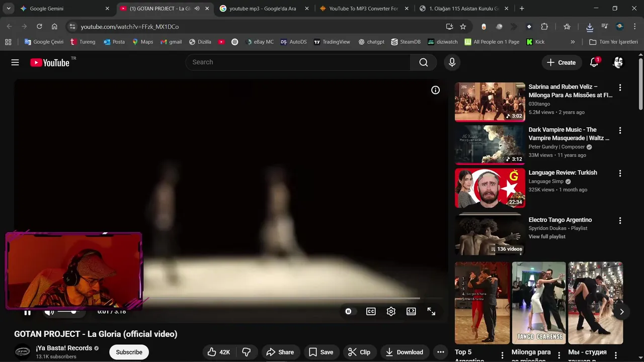Open options for Sabrina and Ruben Veliz video
This screenshot has height=362, width=644.
(620, 87)
